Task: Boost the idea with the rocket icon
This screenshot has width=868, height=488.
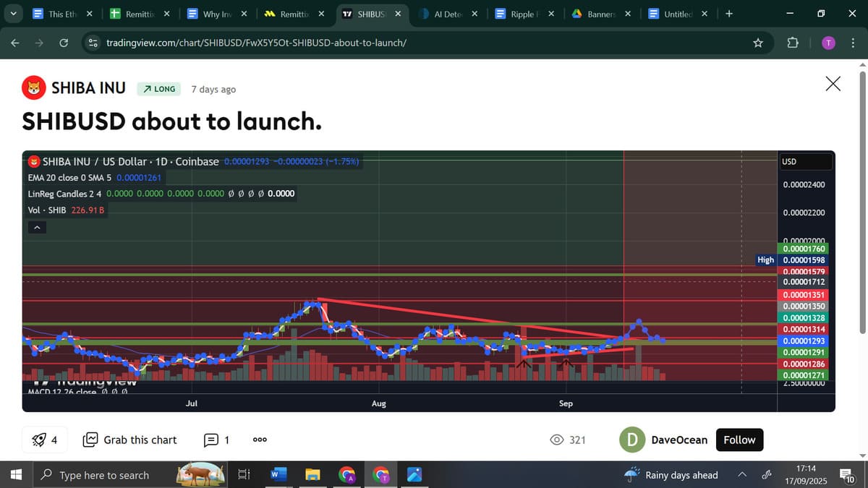Action: click(45, 440)
